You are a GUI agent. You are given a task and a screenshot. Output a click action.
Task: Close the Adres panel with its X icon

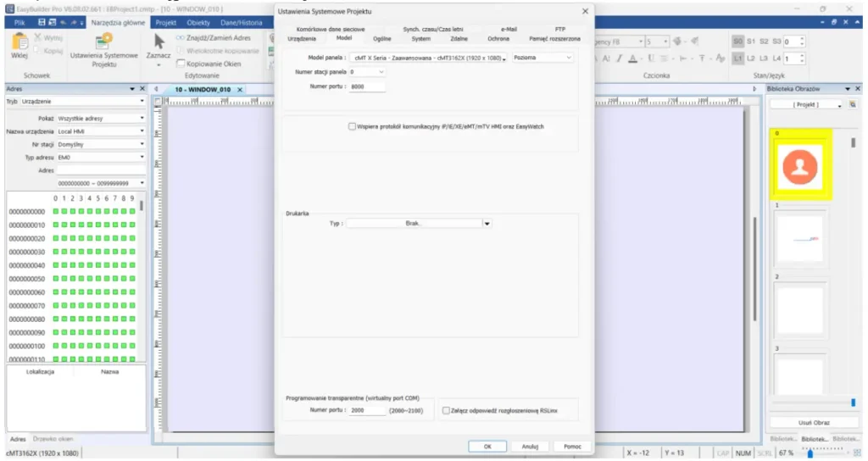coord(142,89)
